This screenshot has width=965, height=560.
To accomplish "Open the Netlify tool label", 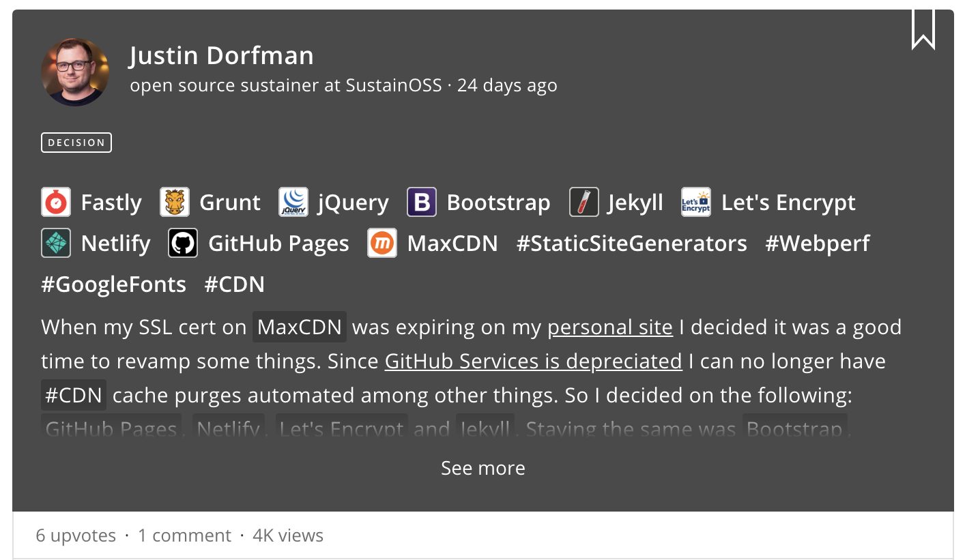I will coord(116,244).
